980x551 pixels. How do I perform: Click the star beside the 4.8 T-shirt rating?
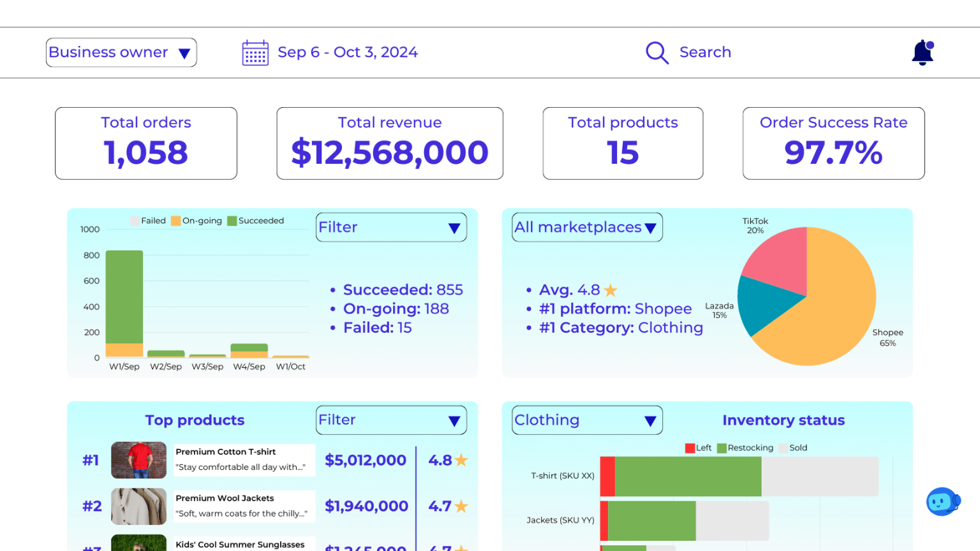click(461, 460)
